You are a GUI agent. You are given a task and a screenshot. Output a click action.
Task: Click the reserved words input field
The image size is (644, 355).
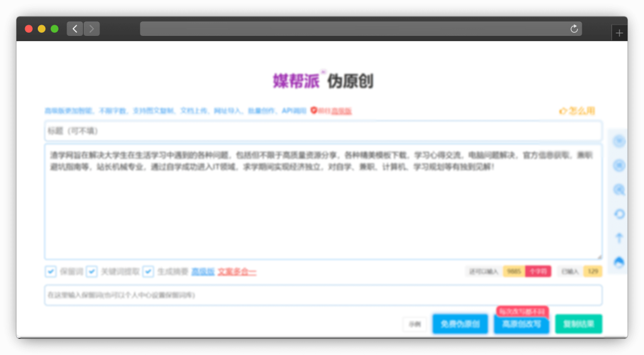tap(323, 295)
